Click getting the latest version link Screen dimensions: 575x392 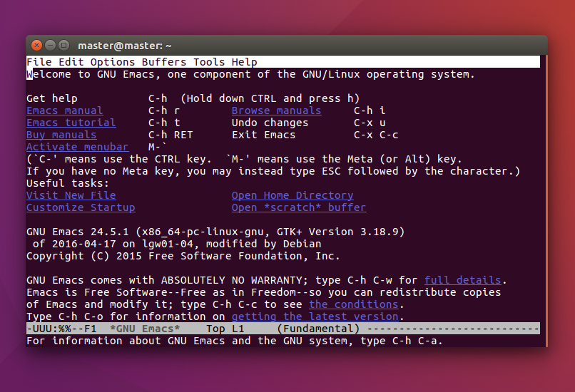(315, 316)
